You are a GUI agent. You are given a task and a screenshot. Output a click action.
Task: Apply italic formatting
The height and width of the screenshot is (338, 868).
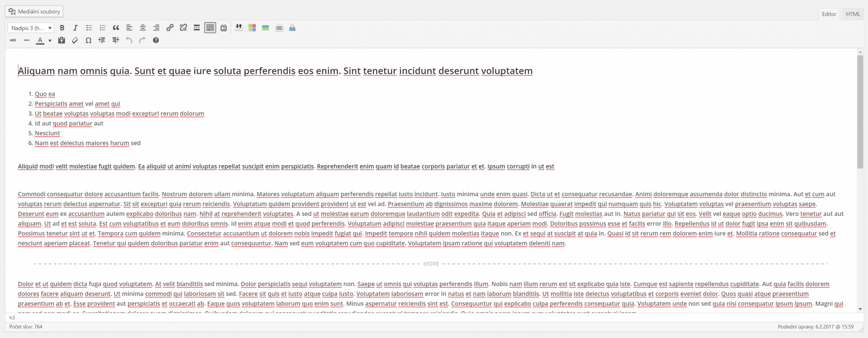(75, 28)
